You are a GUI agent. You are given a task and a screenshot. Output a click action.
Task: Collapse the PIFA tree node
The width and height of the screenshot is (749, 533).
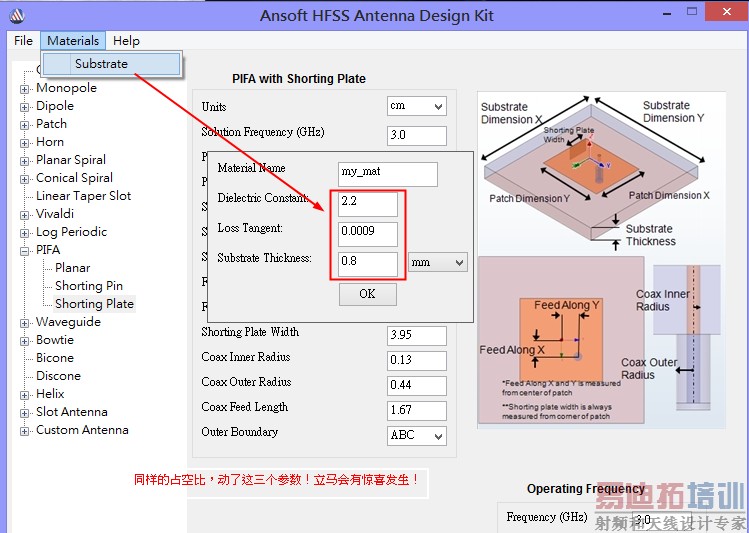(x=24, y=251)
